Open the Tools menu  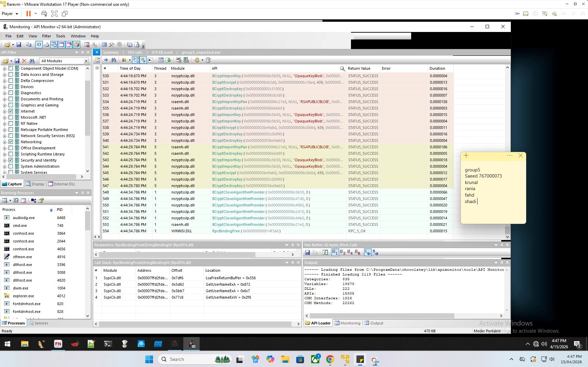[61, 36]
